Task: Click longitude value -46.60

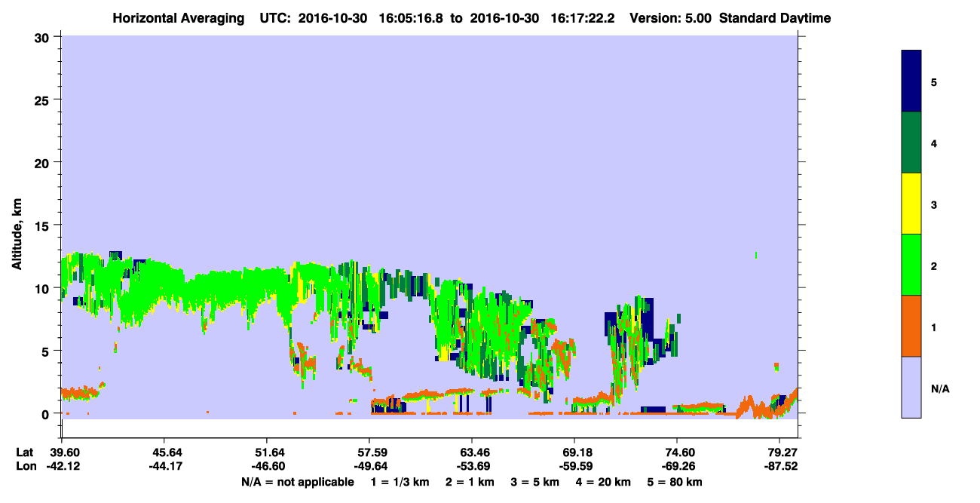Action: click(267, 466)
